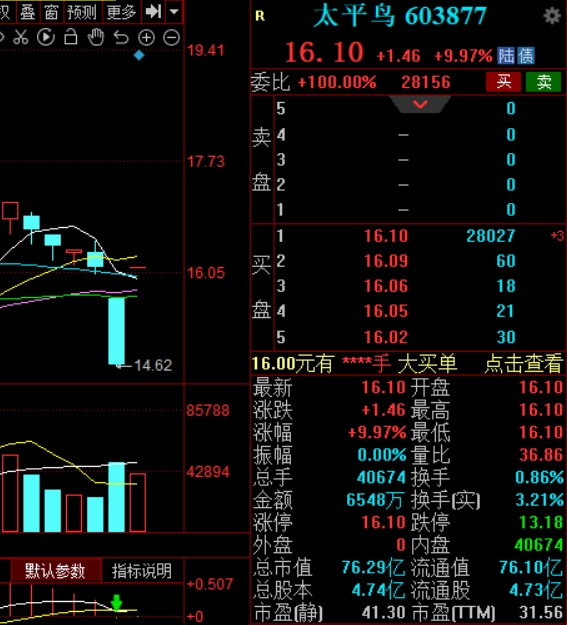Open the 更多 menu
Image resolution: width=567 pixels, height=625 pixels.
[122, 12]
